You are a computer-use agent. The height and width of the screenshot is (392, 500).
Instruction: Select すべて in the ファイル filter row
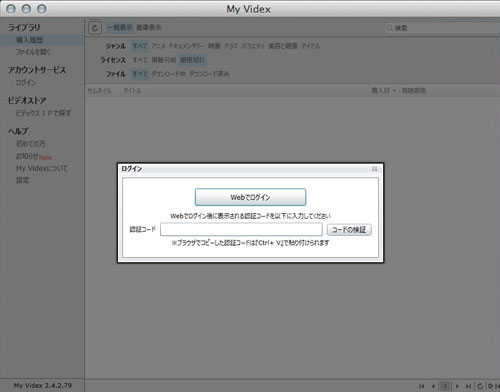tap(140, 74)
